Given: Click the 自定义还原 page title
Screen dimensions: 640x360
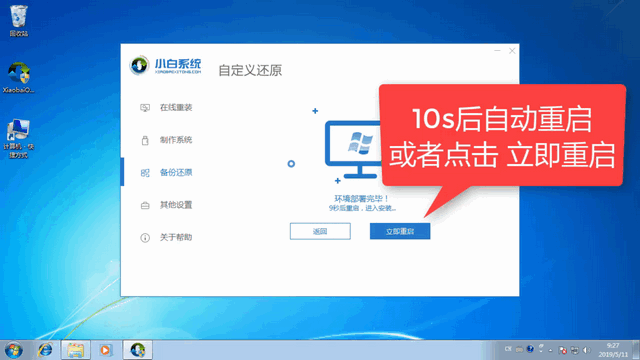Looking at the screenshot, I should click(250, 70).
